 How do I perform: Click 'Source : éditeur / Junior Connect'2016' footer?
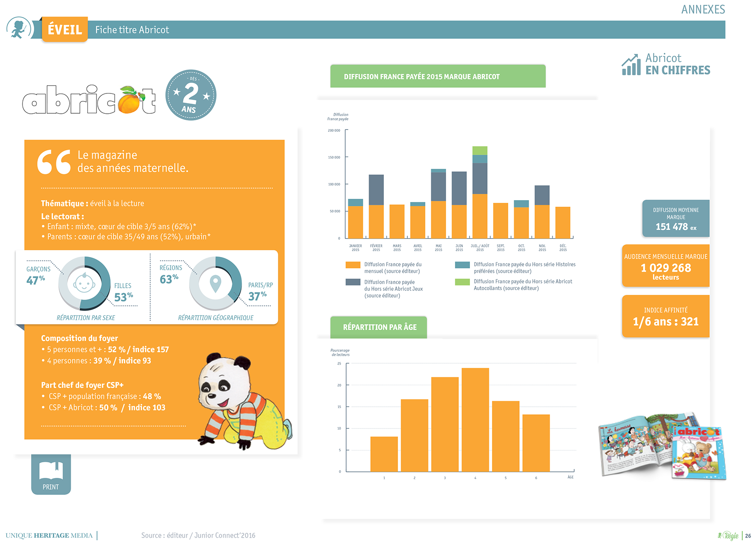tap(198, 536)
